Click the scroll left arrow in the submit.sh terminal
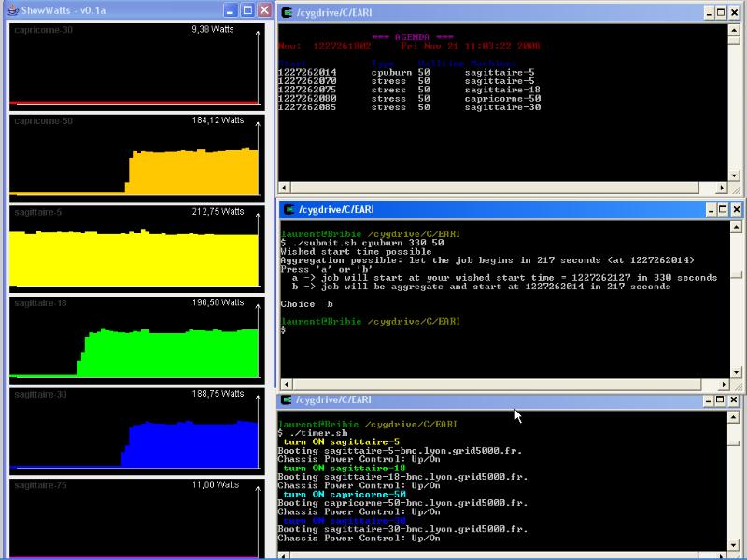This screenshot has width=747, height=560. coord(287,385)
